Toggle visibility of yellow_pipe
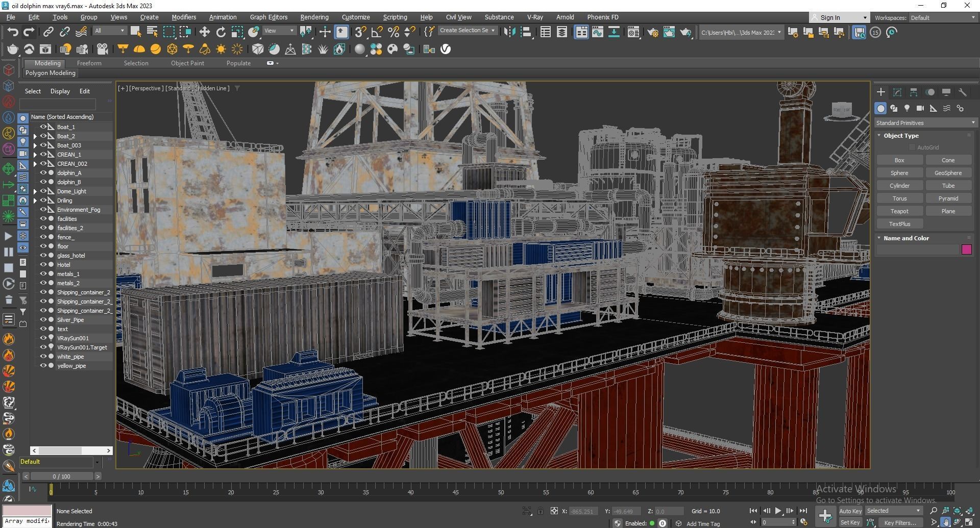The width and height of the screenshot is (980, 528). (x=43, y=366)
